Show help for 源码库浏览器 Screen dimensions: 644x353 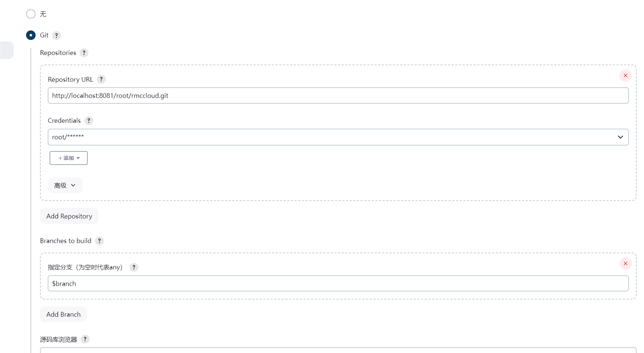coord(85,339)
